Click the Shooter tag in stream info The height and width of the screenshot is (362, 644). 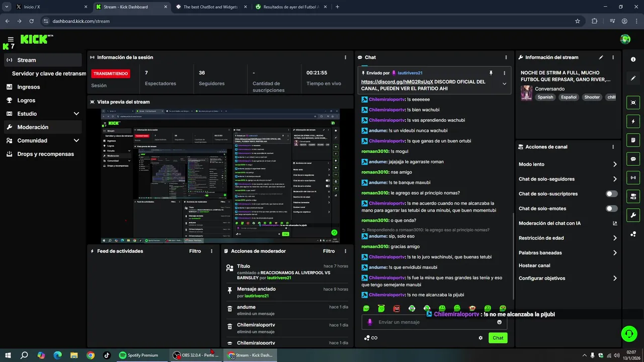click(592, 97)
